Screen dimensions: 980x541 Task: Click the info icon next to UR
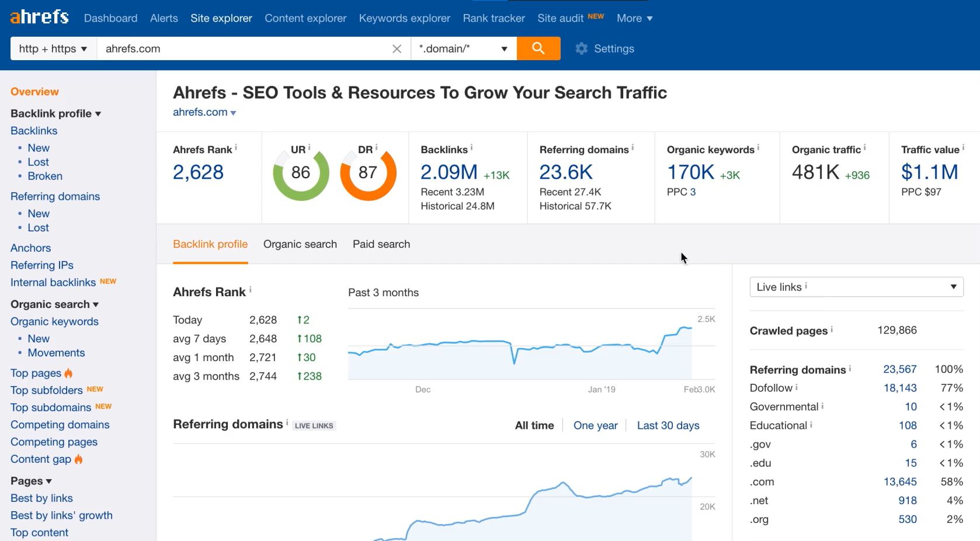pyautogui.click(x=309, y=147)
